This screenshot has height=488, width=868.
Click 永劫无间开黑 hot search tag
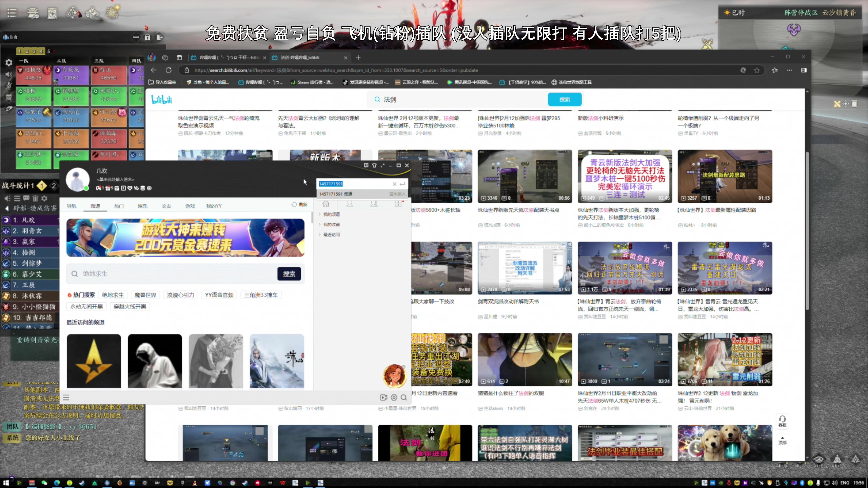pos(86,306)
